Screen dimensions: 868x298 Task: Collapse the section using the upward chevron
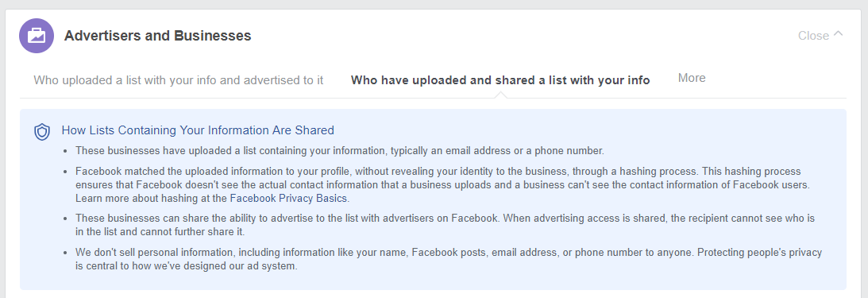tap(839, 34)
